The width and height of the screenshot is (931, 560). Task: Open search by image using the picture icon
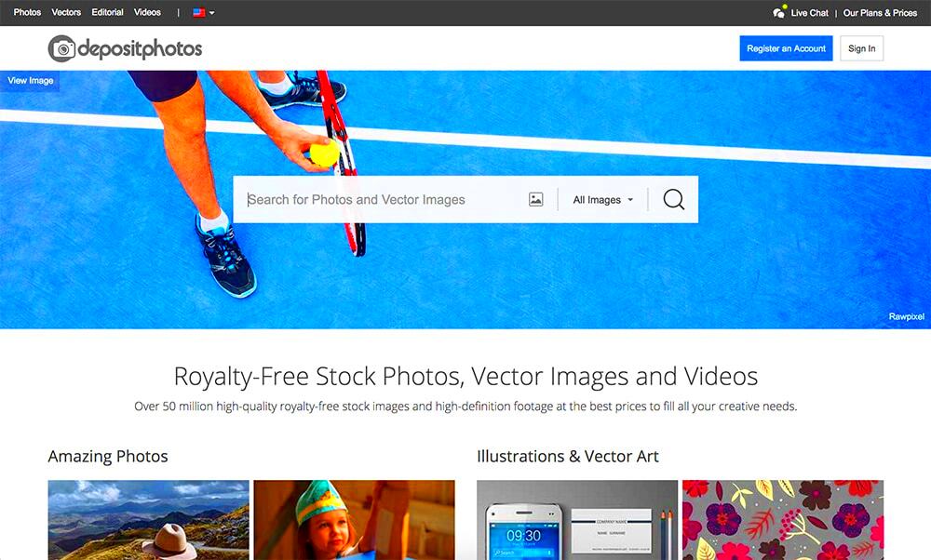pos(535,199)
